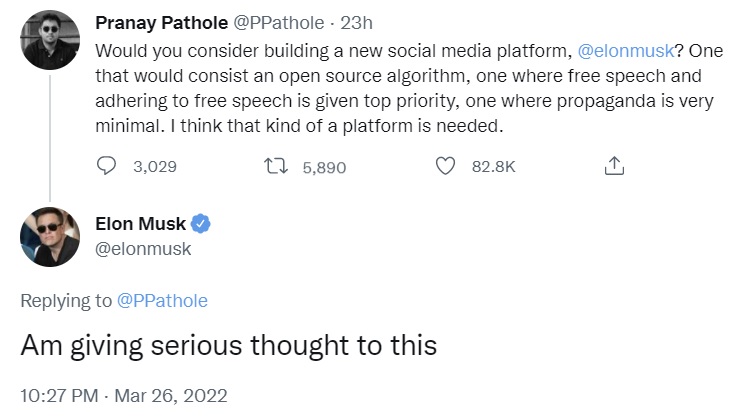Click the reply speech bubble icon
The image size is (747, 417).
[107, 167]
